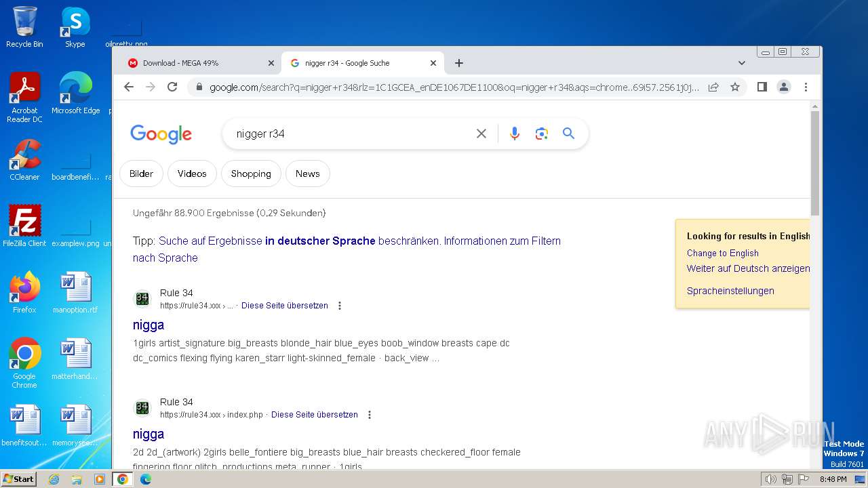Filter results by Videos
Screen dimensions: 868x488
click(192, 174)
